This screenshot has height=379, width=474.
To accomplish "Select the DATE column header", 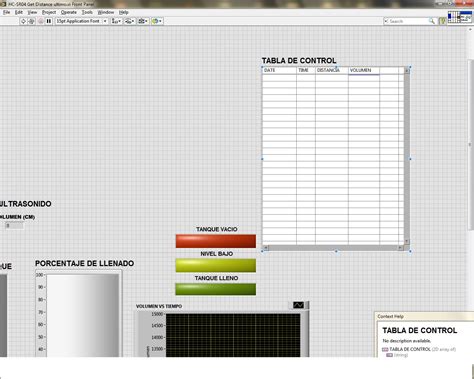I will click(279, 70).
